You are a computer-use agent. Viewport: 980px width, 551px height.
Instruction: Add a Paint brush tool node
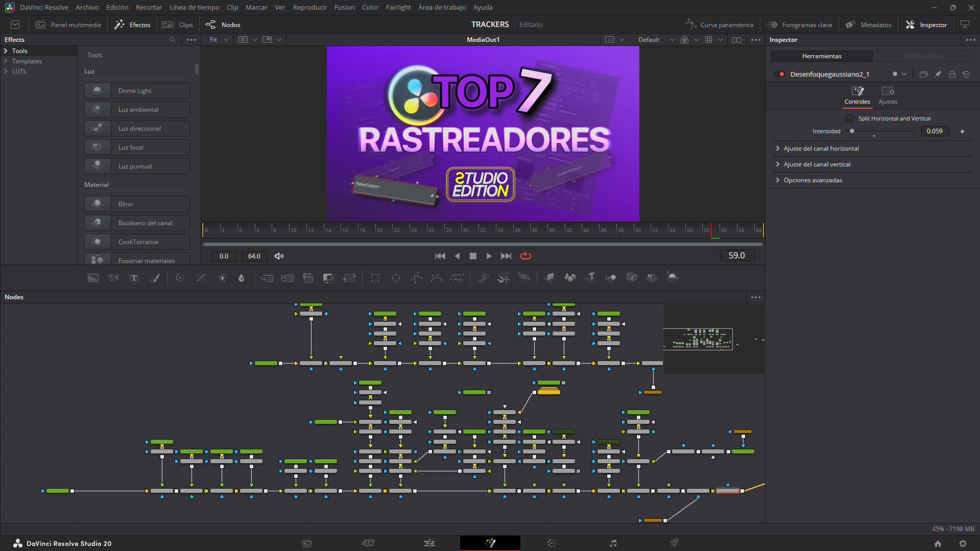(x=154, y=278)
